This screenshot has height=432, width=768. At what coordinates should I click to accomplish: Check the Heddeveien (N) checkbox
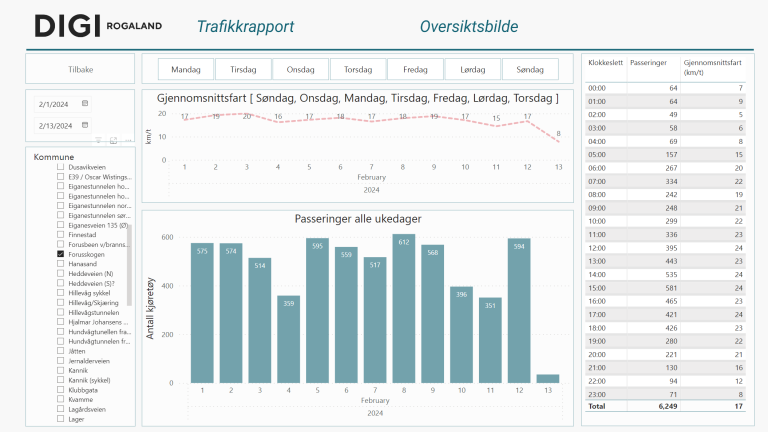click(x=60, y=273)
